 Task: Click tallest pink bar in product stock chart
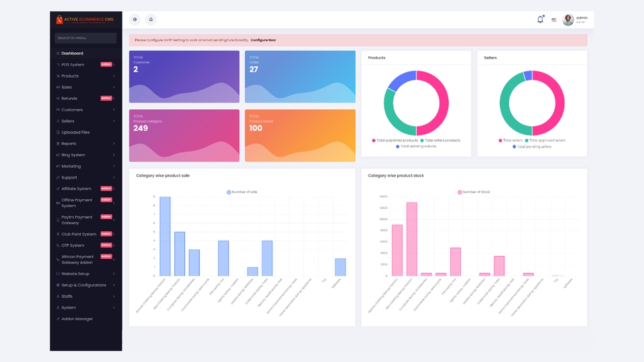(x=412, y=239)
